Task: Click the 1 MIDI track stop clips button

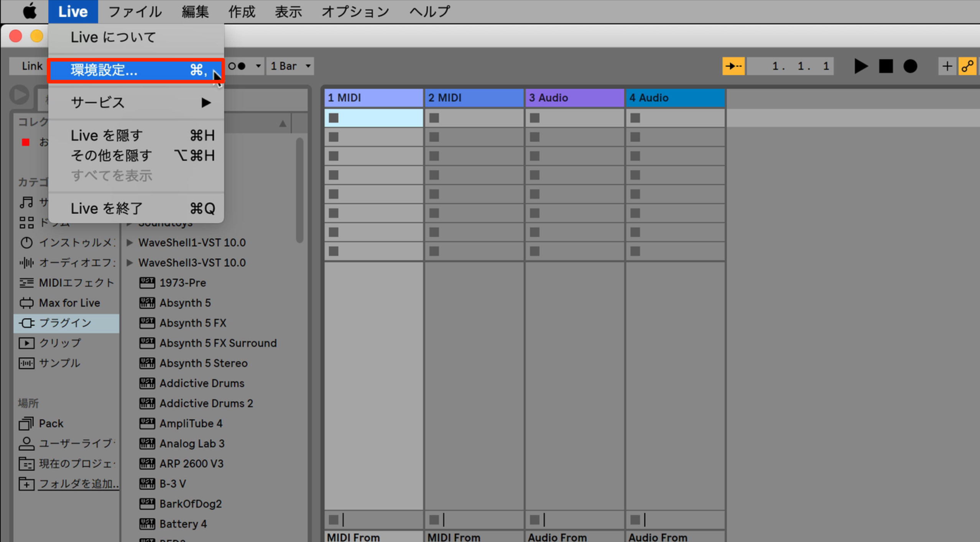Action: pos(334,520)
